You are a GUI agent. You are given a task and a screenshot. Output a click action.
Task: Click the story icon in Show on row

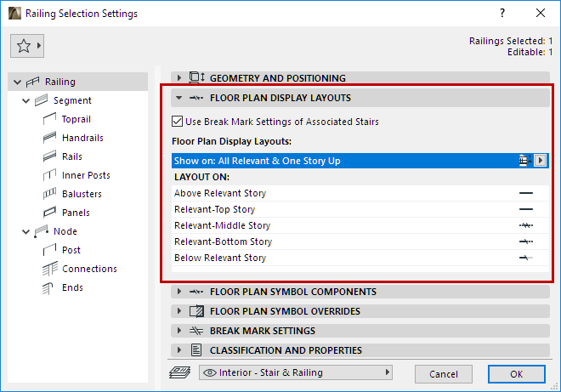coord(524,160)
